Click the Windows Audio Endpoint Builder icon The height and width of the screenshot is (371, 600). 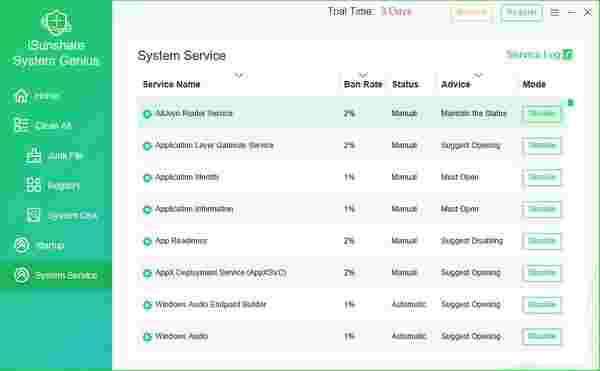[147, 305]
